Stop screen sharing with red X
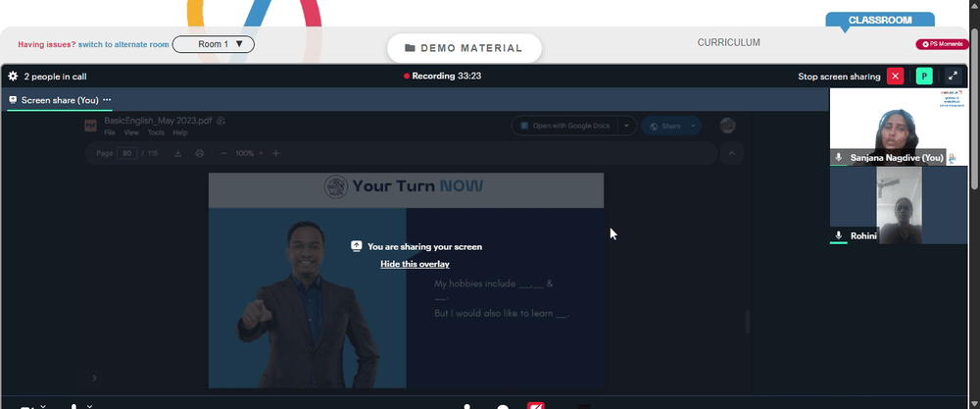 [x=895, y=77]
